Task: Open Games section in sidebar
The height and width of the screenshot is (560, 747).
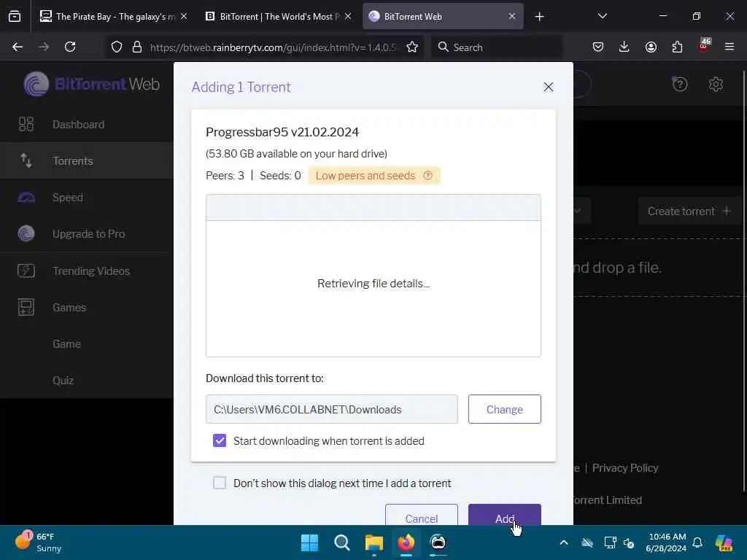Action: (69, 308)
